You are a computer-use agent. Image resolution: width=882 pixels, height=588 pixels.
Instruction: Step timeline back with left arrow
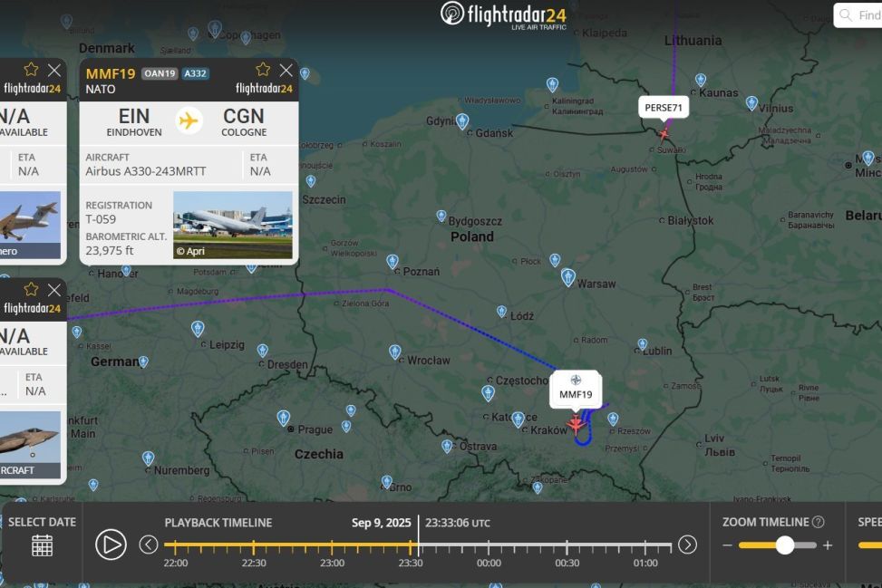coord(149,545)
